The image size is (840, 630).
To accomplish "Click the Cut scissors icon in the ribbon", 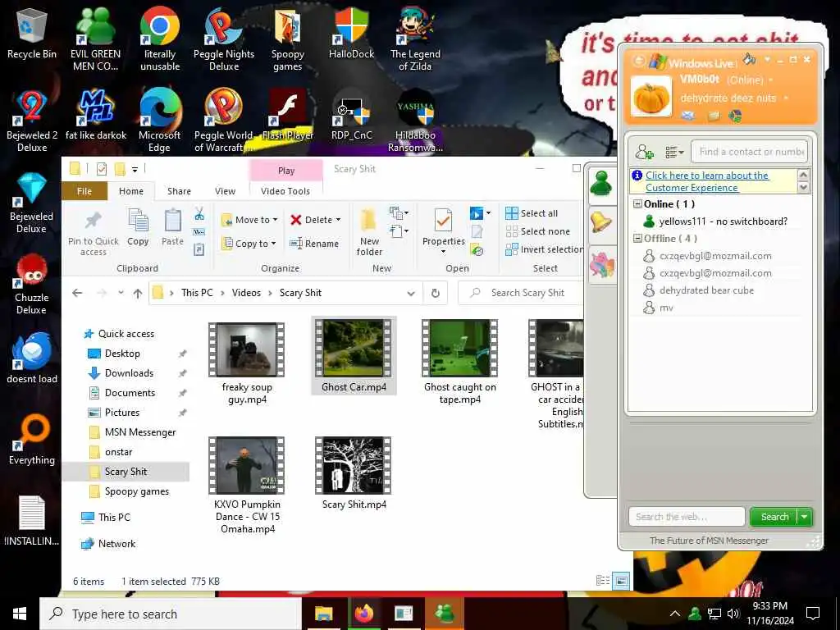I will [x=199, y=214].
